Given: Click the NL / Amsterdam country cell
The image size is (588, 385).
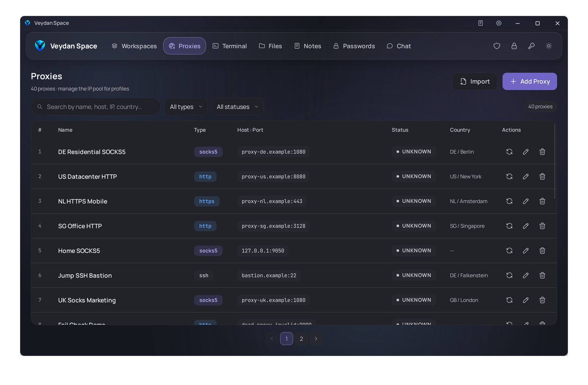Looking at the screenshot, I should [x=469, y=201].
